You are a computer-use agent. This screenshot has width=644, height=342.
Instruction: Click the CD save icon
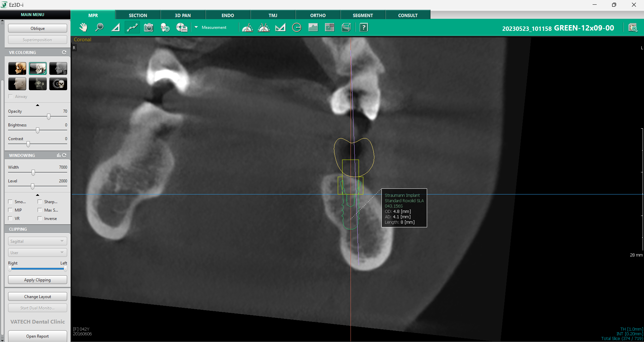pos(181,27)
